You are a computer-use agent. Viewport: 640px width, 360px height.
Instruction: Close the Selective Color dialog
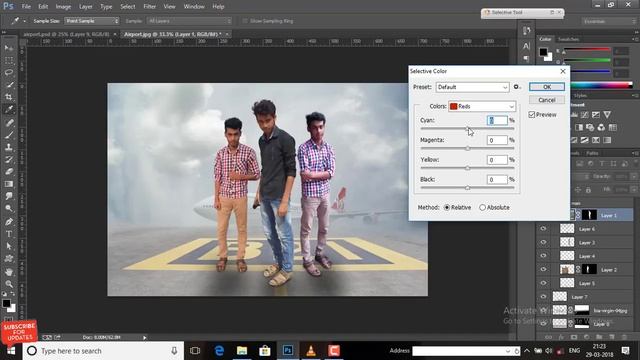(563, 71)
